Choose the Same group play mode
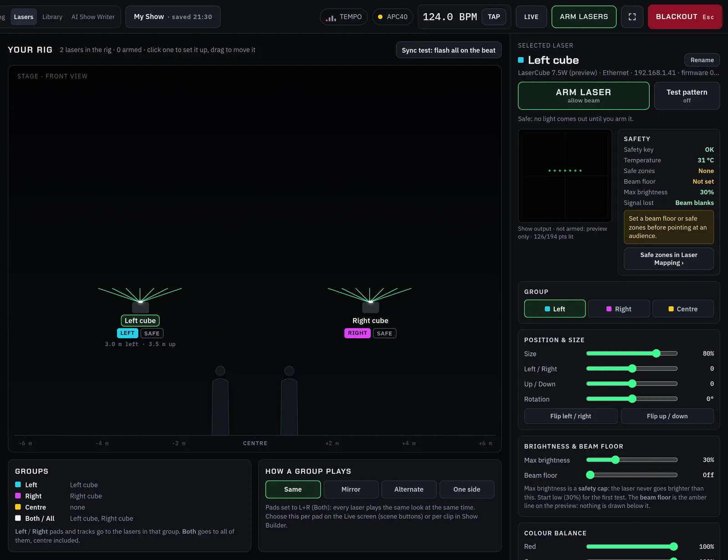The height and width of the screenshot is (560, 728). pos(293,489)
